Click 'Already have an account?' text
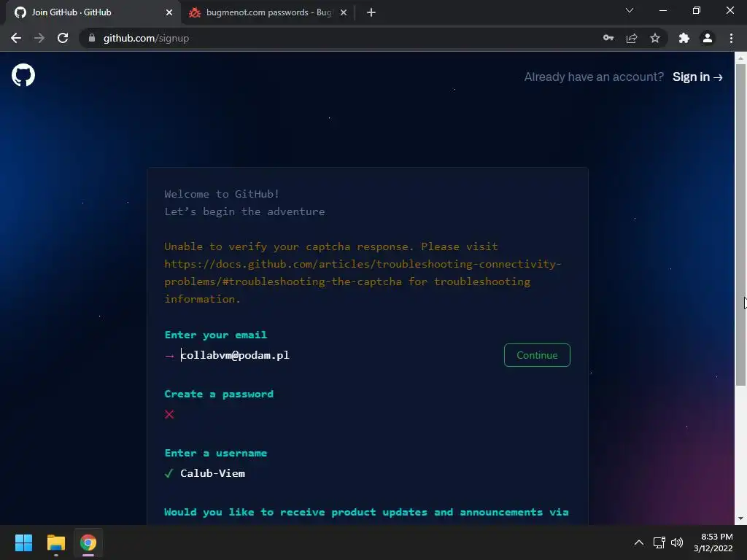 click(594, 77)
